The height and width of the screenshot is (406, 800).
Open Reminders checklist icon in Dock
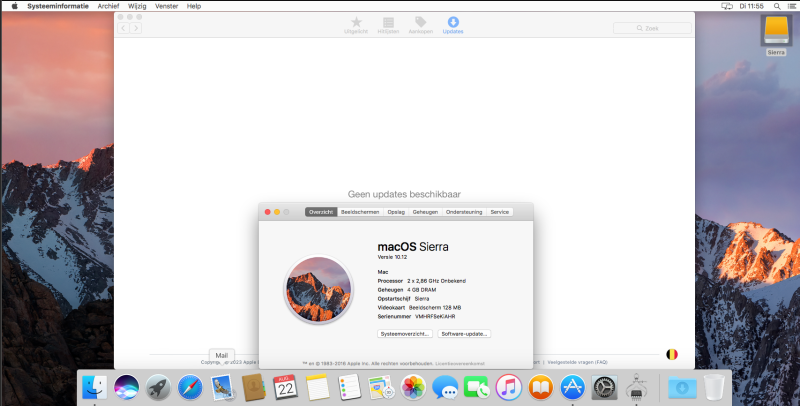click(349, 388)
